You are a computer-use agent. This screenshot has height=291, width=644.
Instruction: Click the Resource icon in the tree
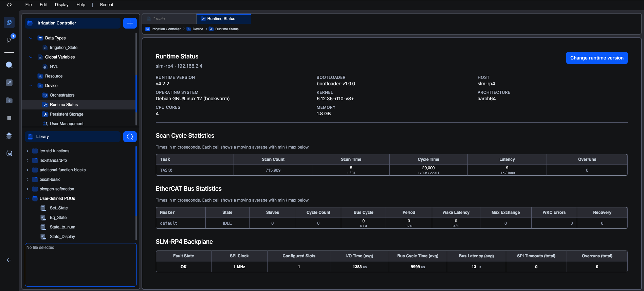[x=40, y=76]
